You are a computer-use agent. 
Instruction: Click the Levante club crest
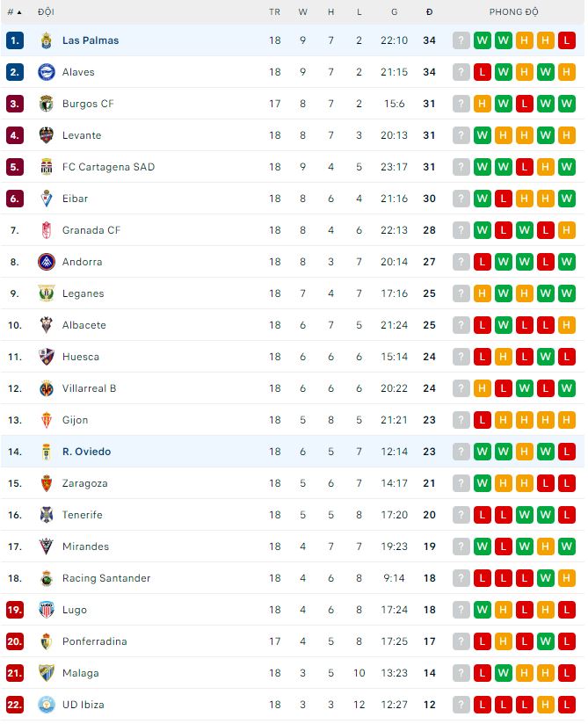47,135
